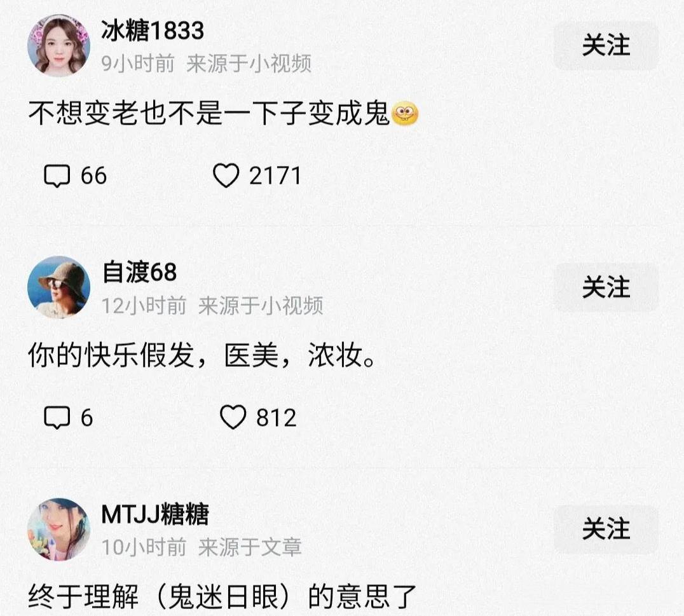
Task: Click the 66 comment count
Action: 94,176
